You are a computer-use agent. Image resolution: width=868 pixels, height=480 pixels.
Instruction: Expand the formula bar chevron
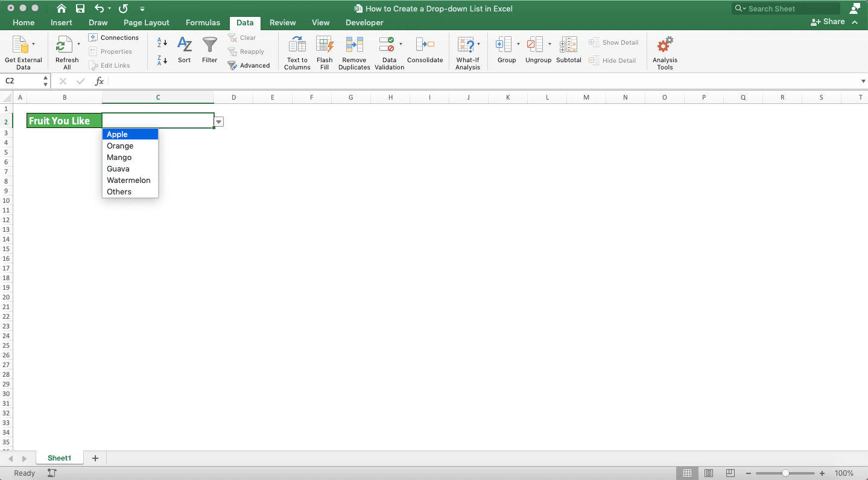[x=863, y=82]
